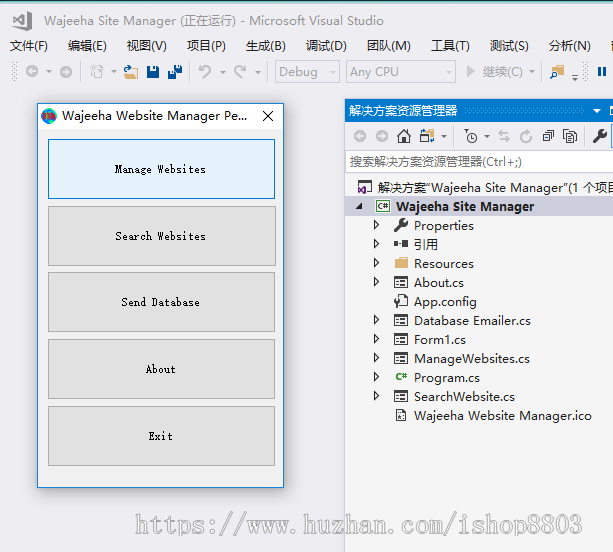Click the Search Websites button
The width and height of the screenshot is (613, 552).
[161, 236]
